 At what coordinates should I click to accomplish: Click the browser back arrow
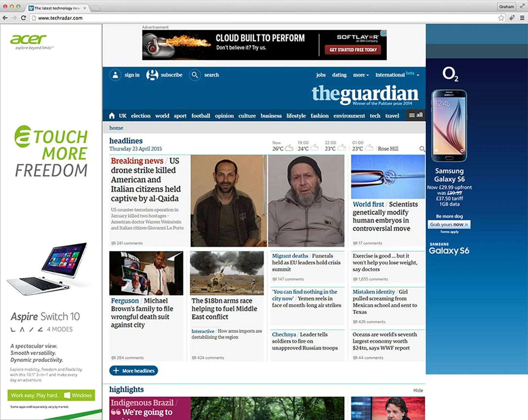5,18
